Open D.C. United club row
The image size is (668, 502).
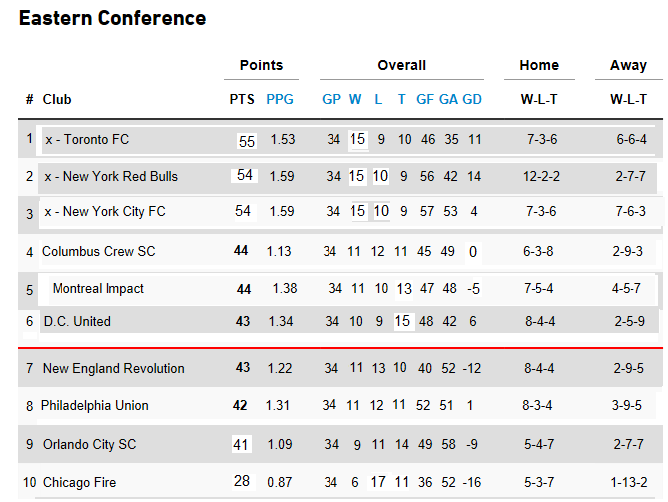(77, 322)
